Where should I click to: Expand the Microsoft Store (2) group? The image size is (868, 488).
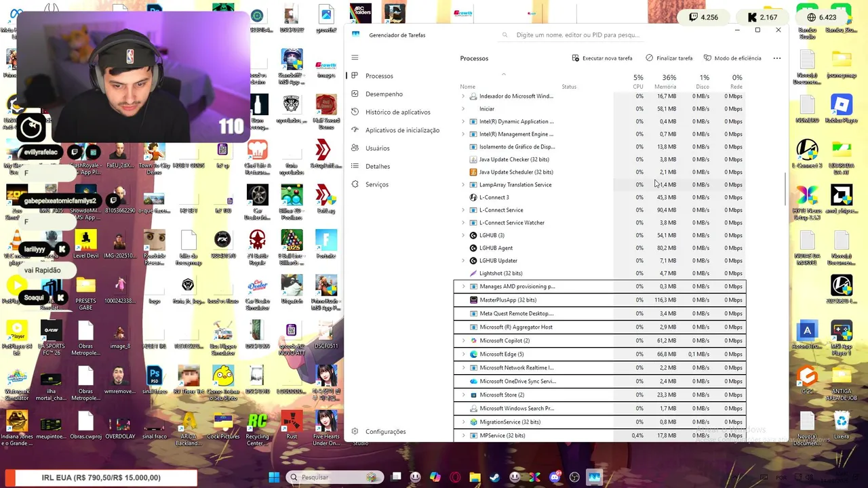464,394
